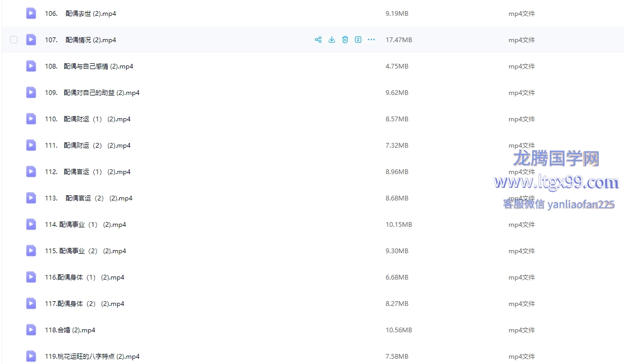
Task: Click the 10.15MB size value
Action: [x=399, y=225]
